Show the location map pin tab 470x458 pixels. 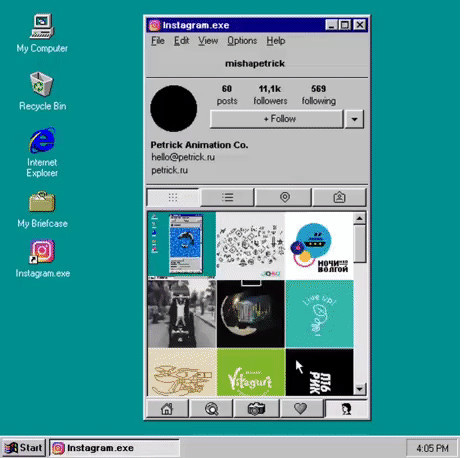284,197
